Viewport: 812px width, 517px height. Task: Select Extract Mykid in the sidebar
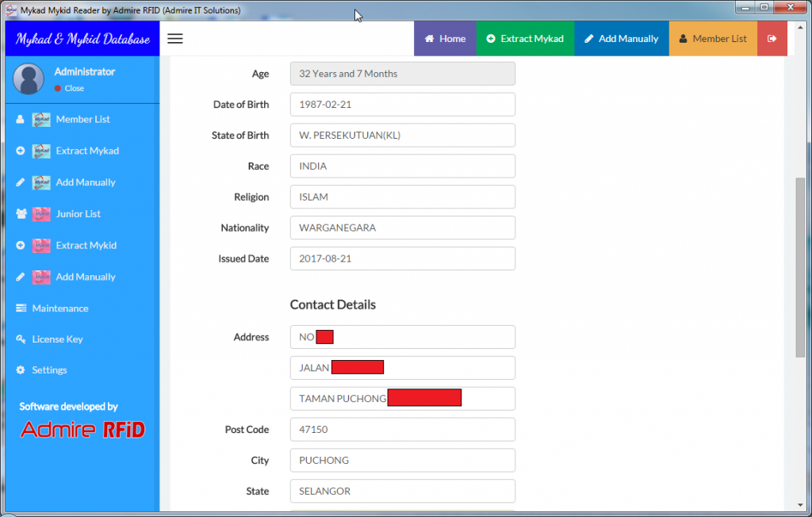coord(86,246)
